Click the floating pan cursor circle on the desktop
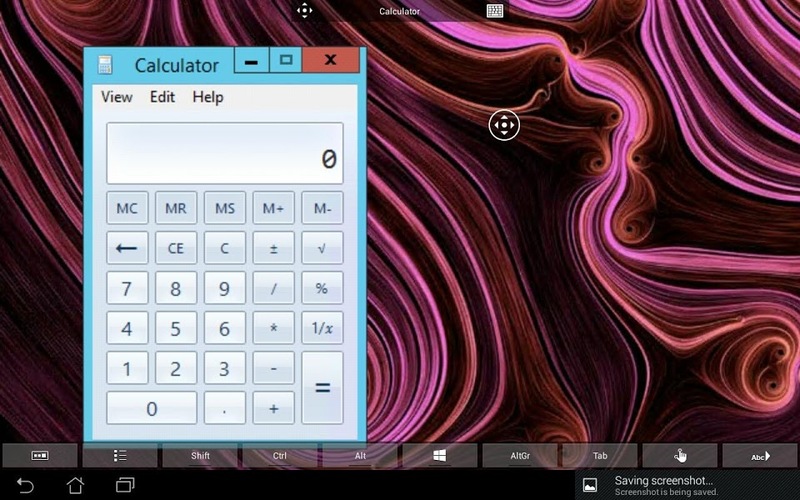Image resolution: width=800 pixels, height=500 pixels. pyautogui.click(x=504, y=125)
